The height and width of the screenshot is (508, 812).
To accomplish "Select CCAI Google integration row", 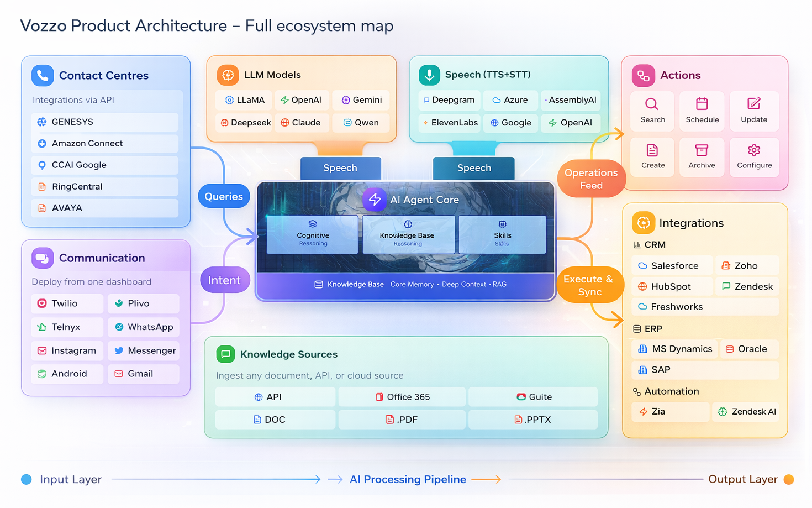I will tap(105, 165).
